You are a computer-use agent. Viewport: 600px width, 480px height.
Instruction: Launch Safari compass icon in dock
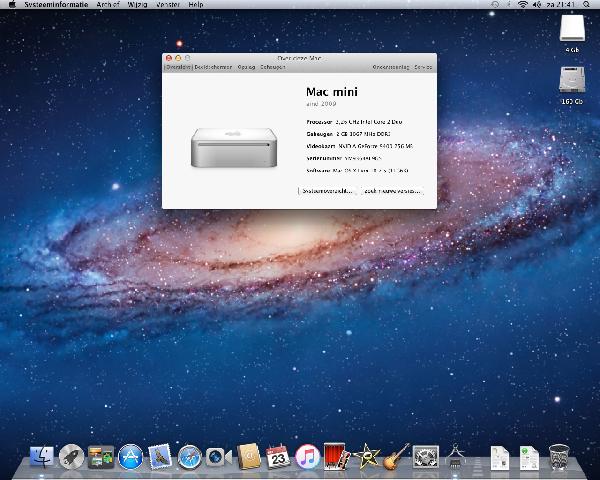click(189, 457)
